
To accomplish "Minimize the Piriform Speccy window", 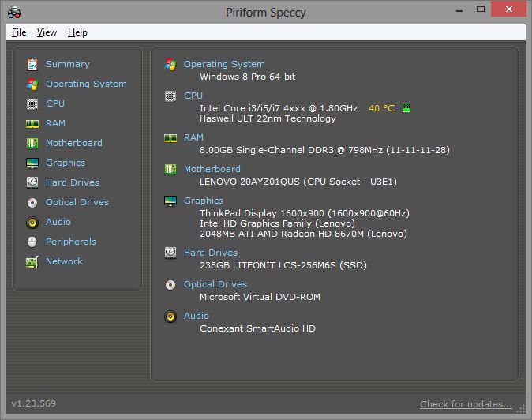I will (459, 10).
